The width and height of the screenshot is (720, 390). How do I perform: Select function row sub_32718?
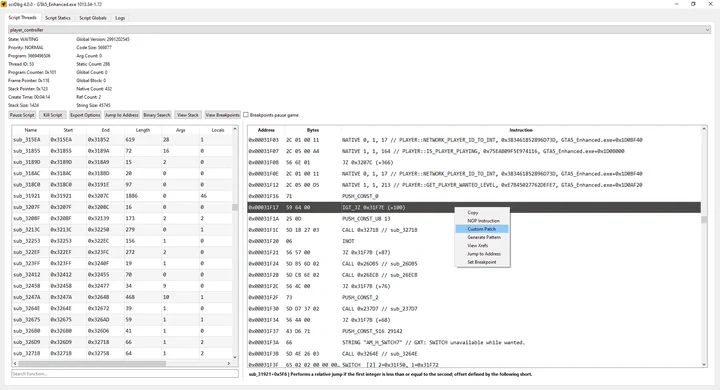(x=122, y=353)
